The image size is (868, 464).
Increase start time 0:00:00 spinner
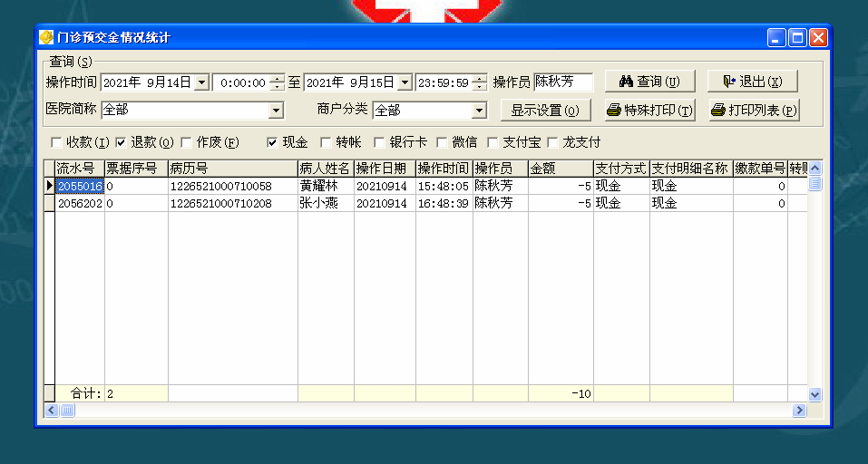click(x=278, y=79)
